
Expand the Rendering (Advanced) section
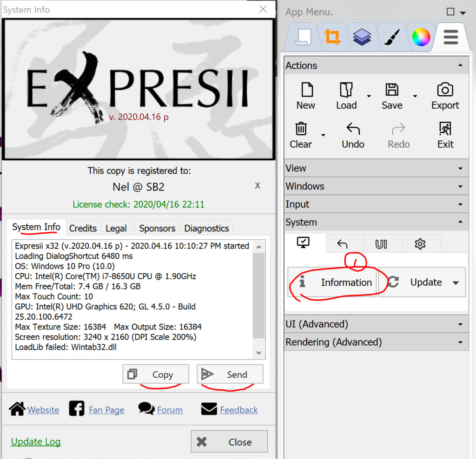[x=377, y=342]
